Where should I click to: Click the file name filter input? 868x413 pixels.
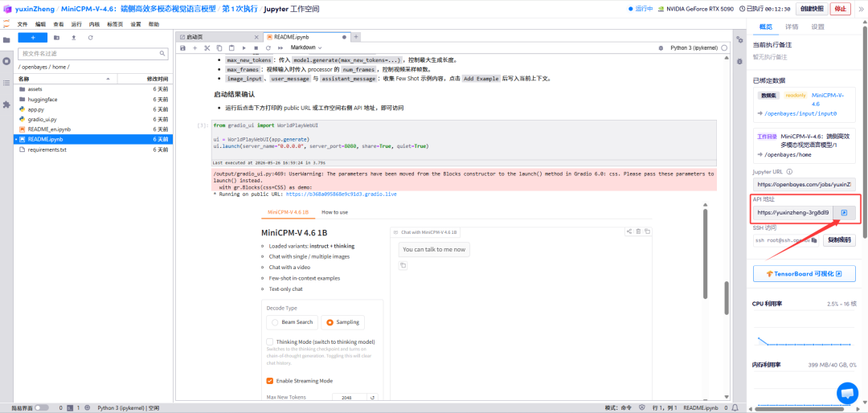(93, 54)
